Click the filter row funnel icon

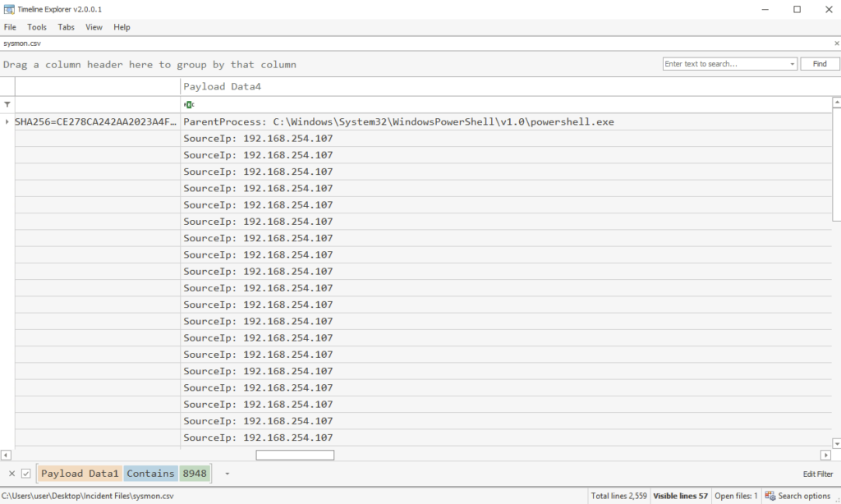[x=7, y=104]
